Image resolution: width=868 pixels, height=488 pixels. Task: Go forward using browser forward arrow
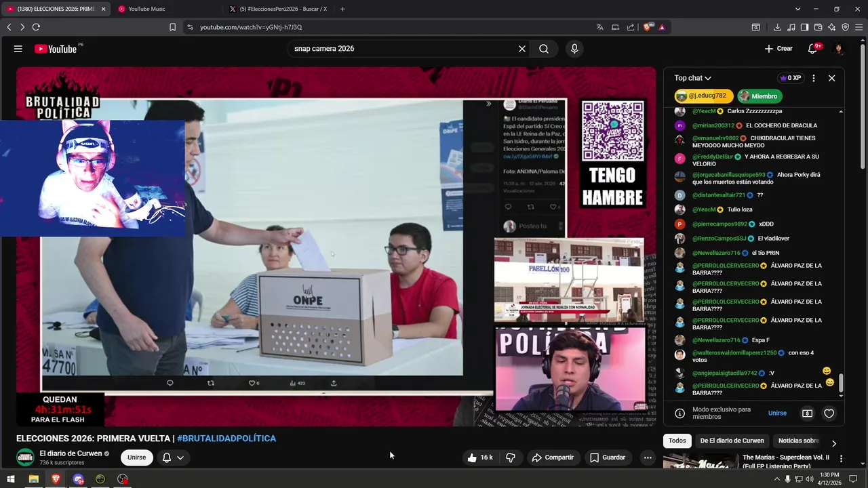point(22,27)
